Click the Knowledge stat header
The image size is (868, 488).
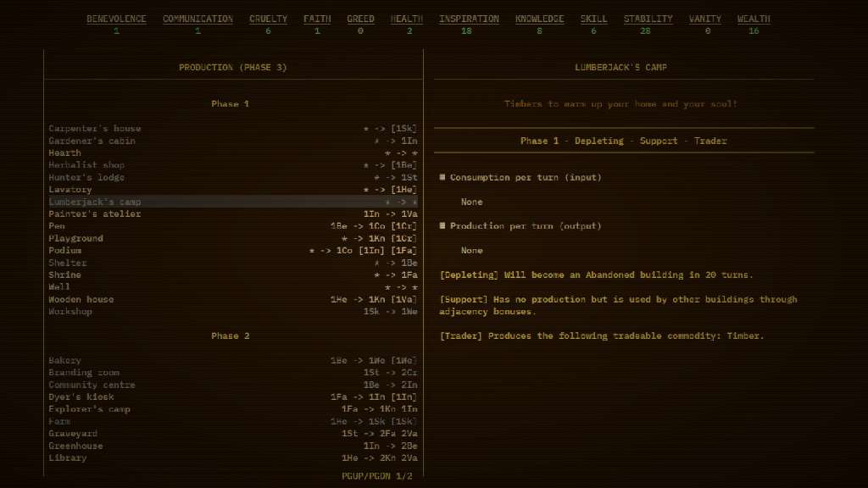(x=539, y=19)
